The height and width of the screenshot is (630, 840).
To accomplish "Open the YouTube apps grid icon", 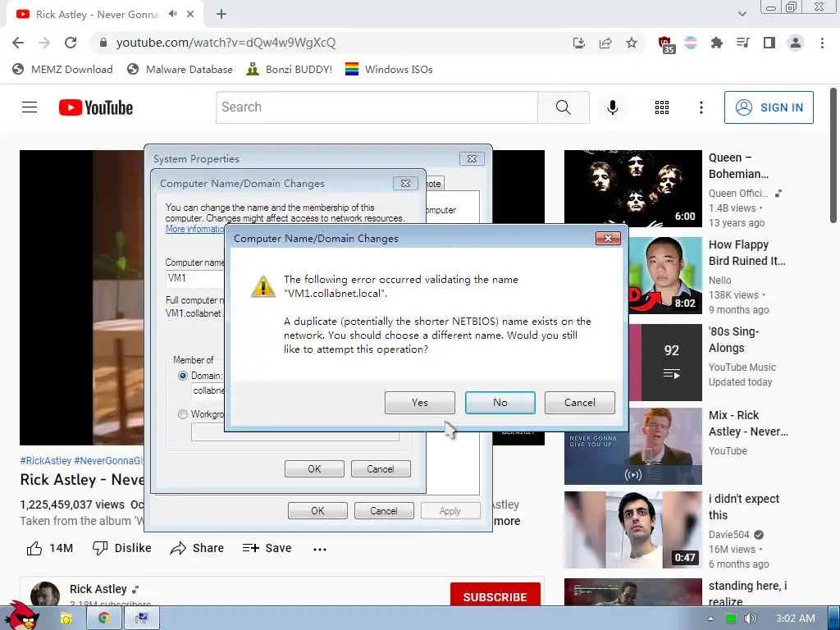I will [662, 107].
